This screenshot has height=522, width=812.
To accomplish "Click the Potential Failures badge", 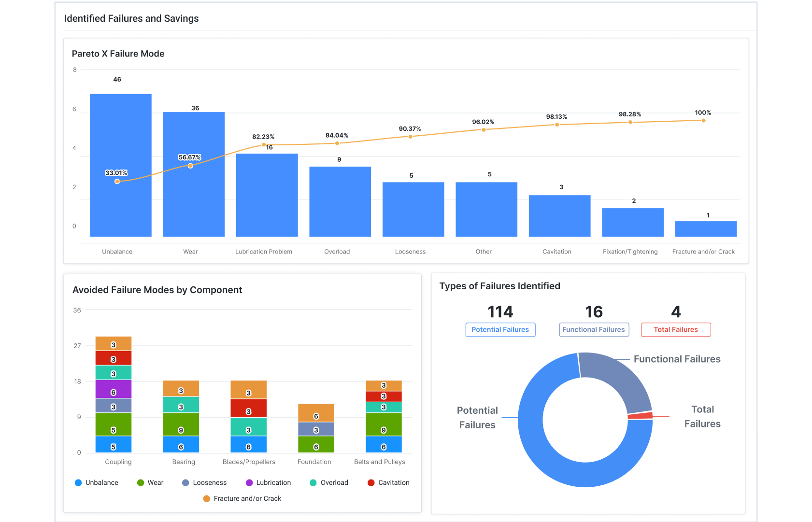I will coord(500,329).
